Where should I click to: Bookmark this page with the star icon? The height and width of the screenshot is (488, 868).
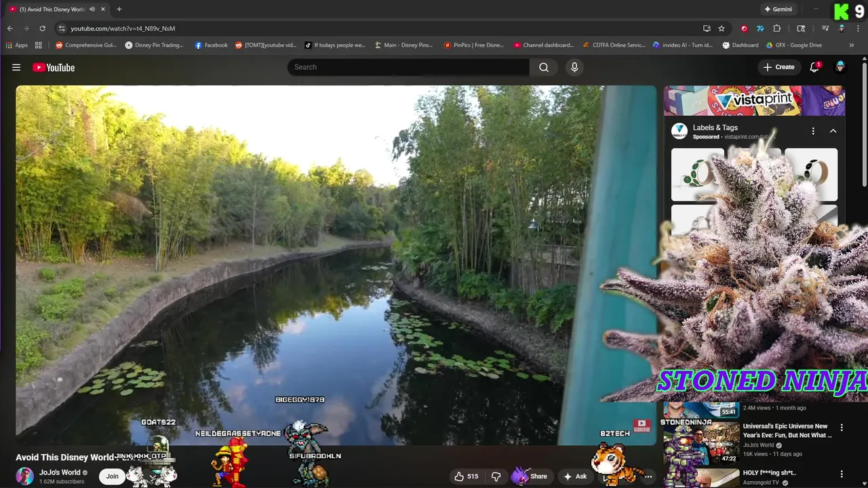pos(722,28)
